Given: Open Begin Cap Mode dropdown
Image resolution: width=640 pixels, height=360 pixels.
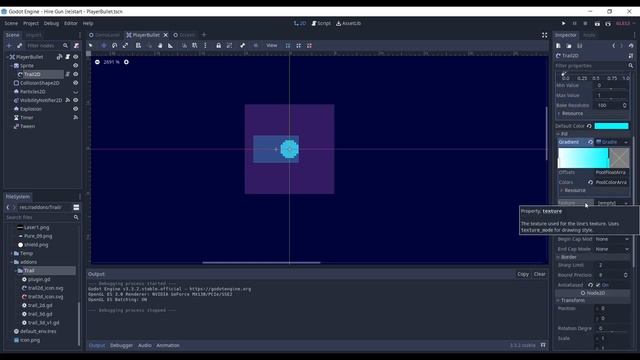Looking at the screenshot, I should 612,239.
